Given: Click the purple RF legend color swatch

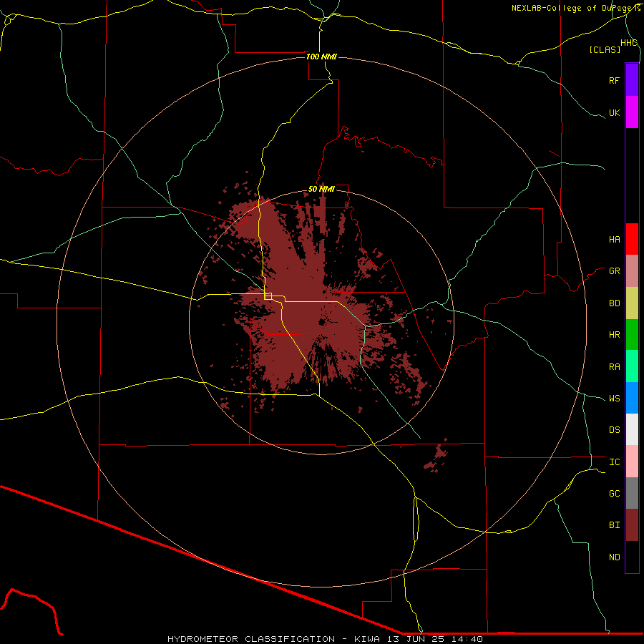Looking at the screenshot, I should click(x=632, y=80).
